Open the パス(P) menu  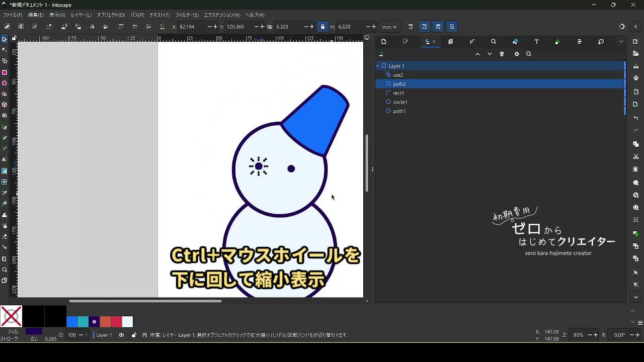137,15
